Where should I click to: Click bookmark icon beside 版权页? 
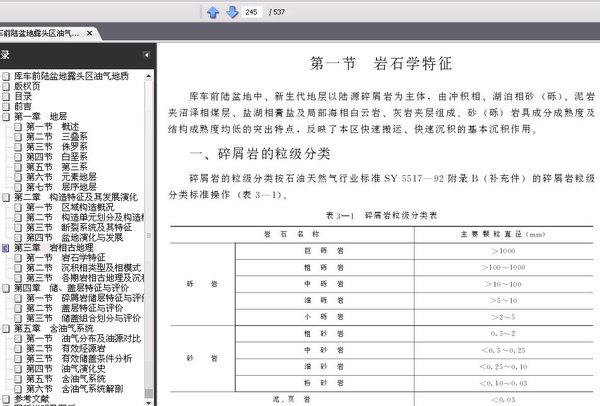point(5,86)
